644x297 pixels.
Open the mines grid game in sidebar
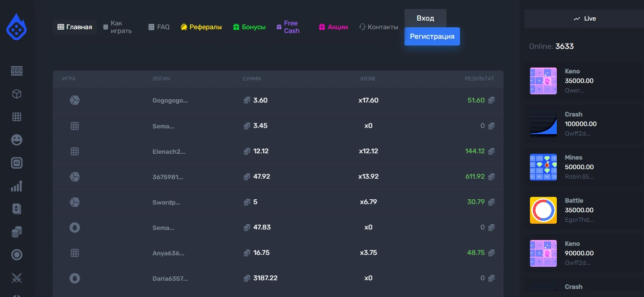tap(17, 117)
